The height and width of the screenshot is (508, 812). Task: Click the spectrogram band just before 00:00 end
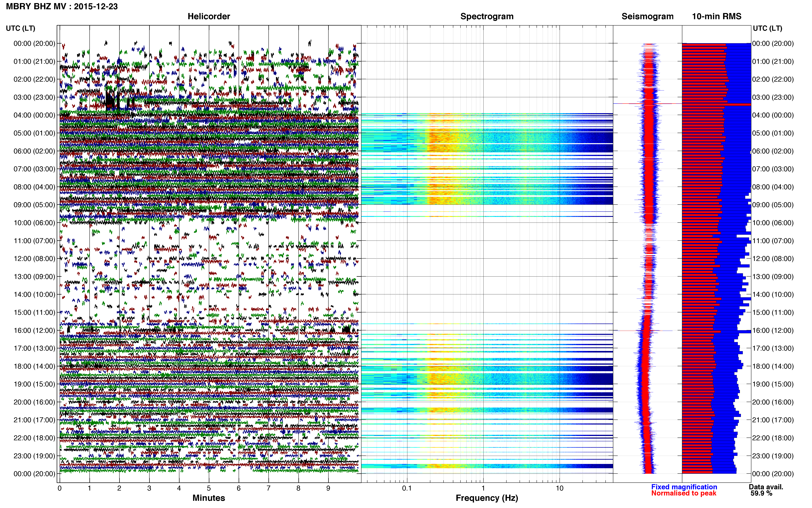487,466
